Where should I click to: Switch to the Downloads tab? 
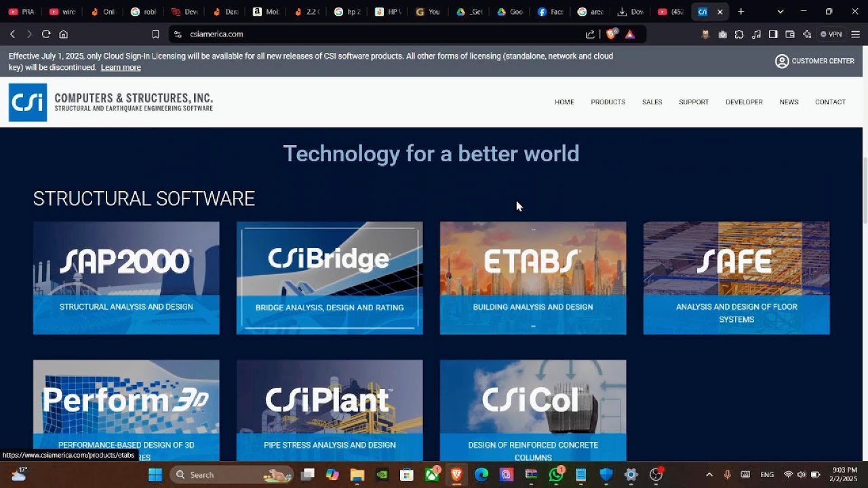click(632, 12)
